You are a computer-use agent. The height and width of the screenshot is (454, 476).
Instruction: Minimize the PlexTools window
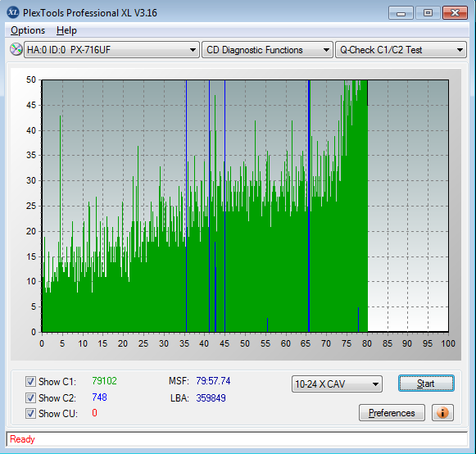coord(401,13)
